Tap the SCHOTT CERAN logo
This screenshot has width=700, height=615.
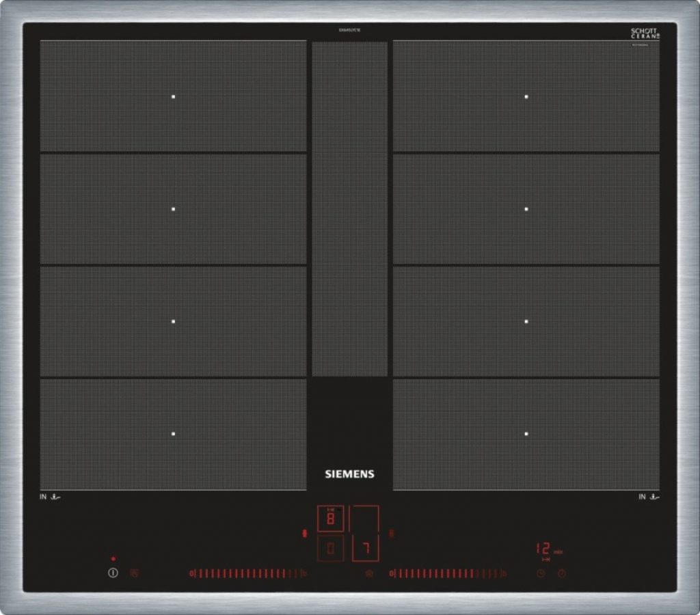tap(645, 33)
